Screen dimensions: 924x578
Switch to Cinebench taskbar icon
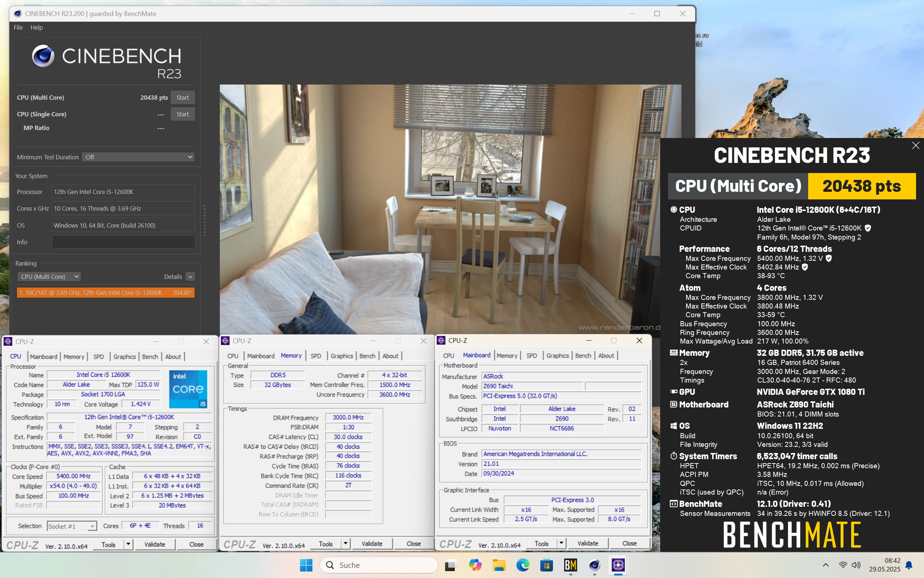[594, 565]
